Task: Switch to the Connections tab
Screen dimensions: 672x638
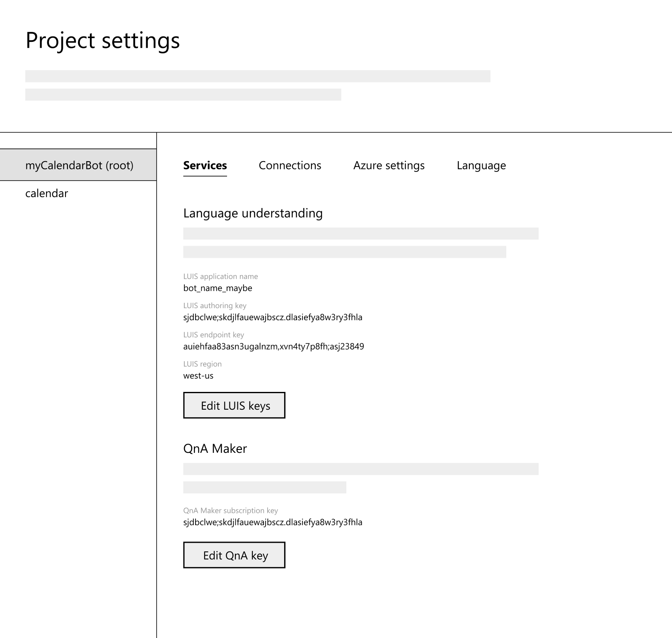Action: (290, 165)
